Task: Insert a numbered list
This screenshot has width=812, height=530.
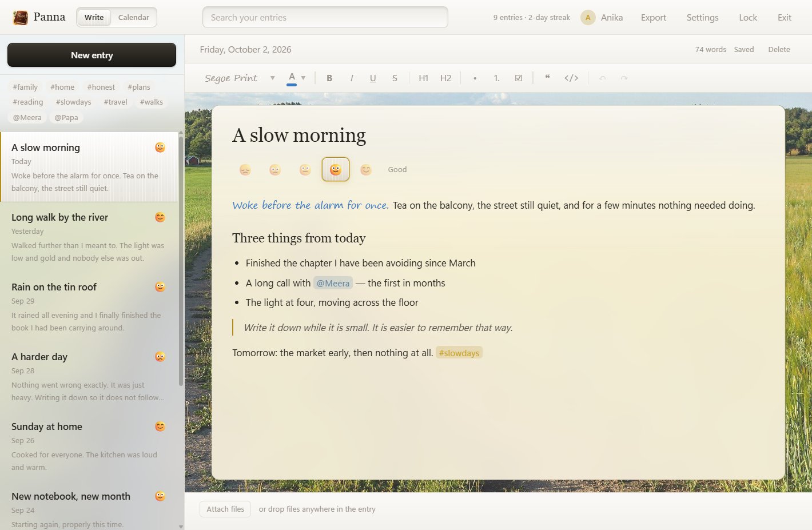Action: point(496,78)
